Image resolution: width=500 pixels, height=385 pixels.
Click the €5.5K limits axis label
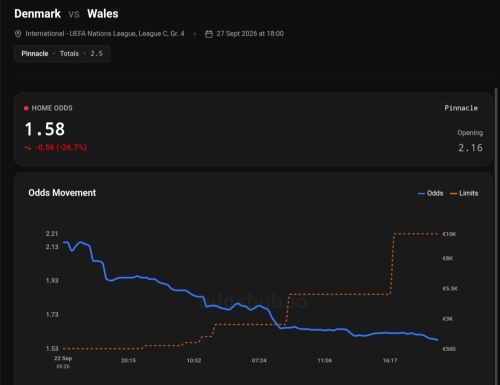[x=450, y=289]
